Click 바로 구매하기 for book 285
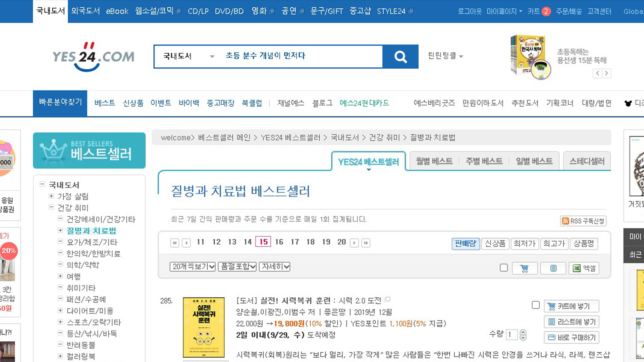The width and height of the screenshot is (644, 362). point(572,338)
